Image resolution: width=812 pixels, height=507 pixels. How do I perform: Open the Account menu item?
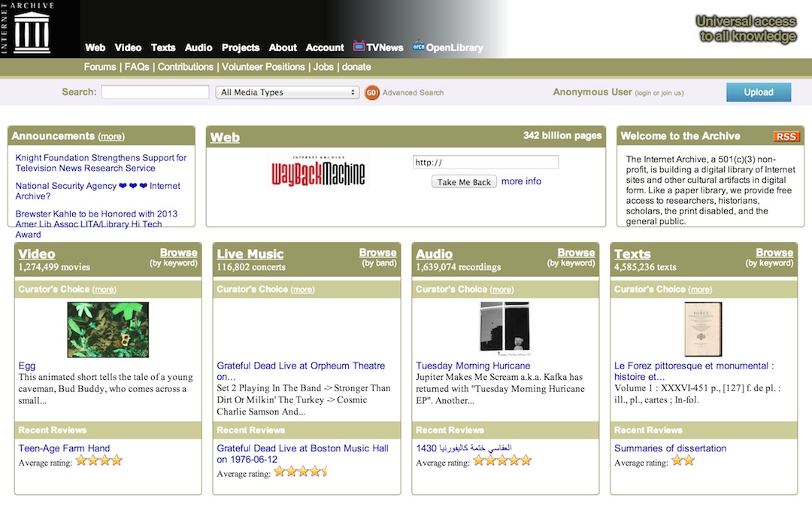point(325,47)
